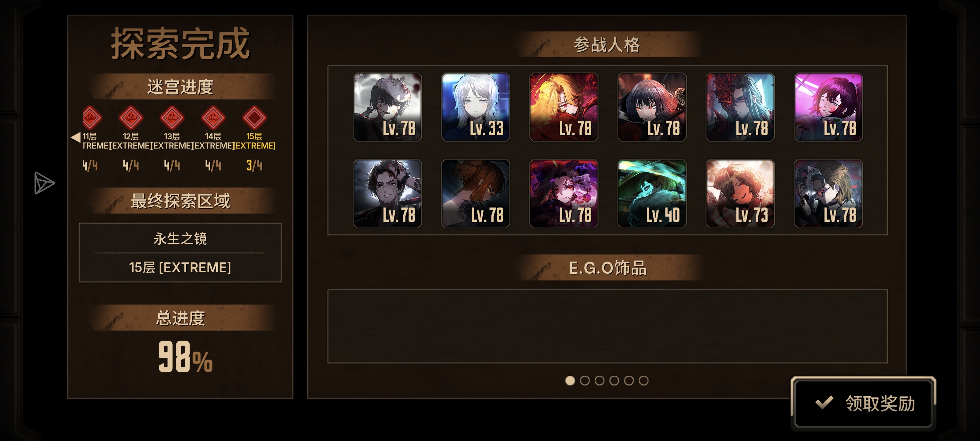Select the blonde-haired Lv. 78 portrait

pos(564,107)
